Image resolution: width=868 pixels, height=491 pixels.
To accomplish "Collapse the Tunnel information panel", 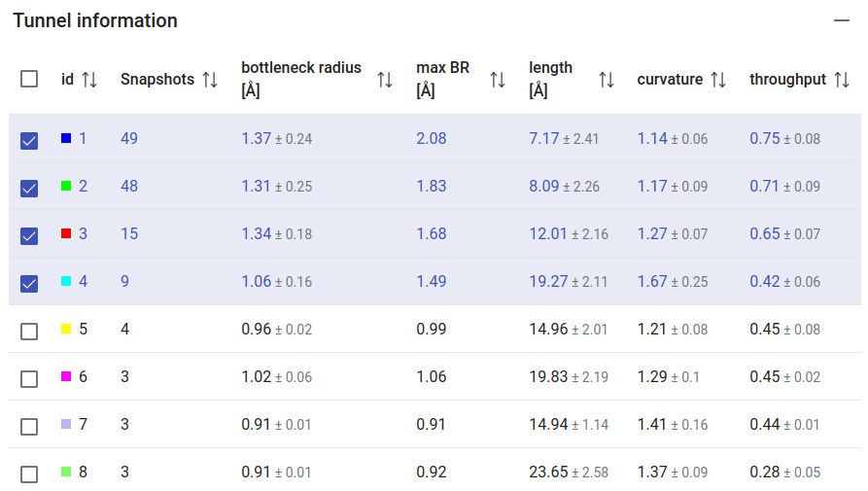I will [842, 20].
